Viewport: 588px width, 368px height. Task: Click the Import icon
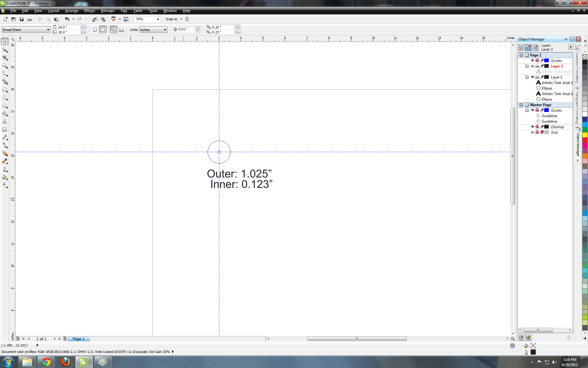click(x=95, y=19)
